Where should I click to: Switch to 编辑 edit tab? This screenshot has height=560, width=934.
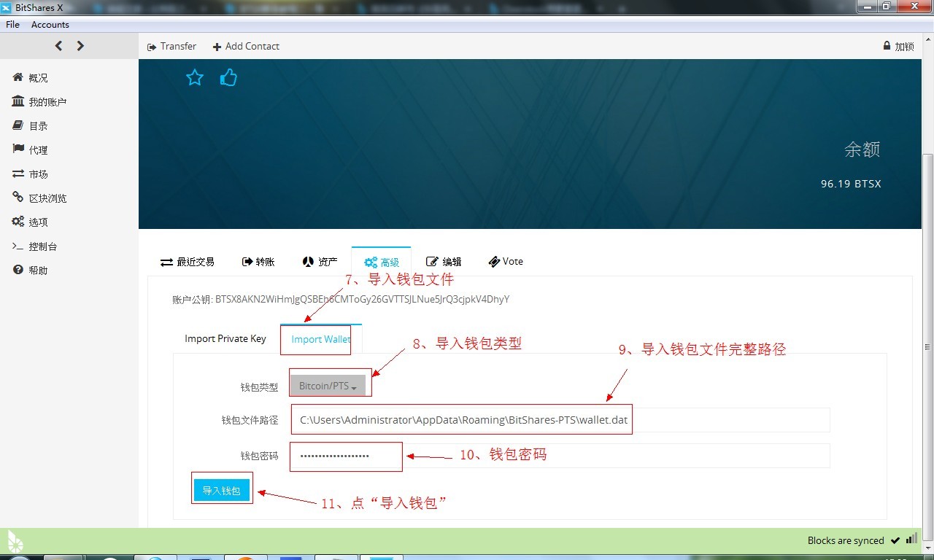click(x=444, y=262)
